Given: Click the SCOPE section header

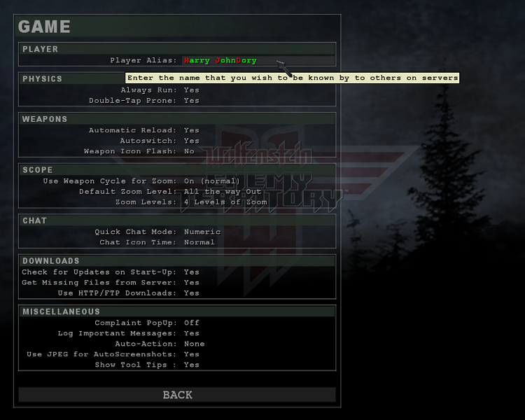Looking at the screenshot, I should [177, 170].
